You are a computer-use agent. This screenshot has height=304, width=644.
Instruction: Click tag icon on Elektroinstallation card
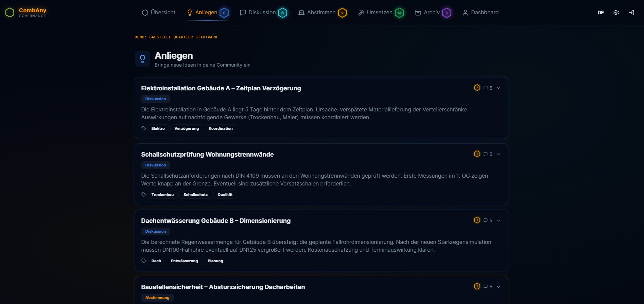(x=144, y=128)
